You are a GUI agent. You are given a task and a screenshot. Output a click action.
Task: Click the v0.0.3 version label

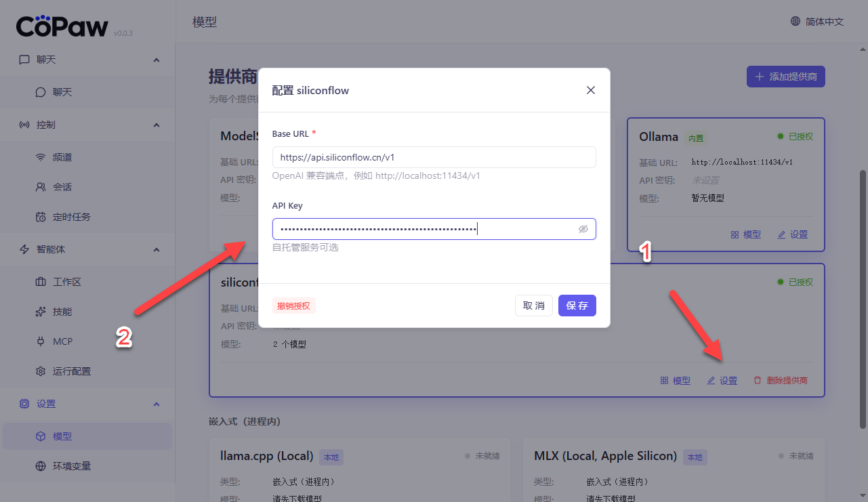click(x=123, y=33)
